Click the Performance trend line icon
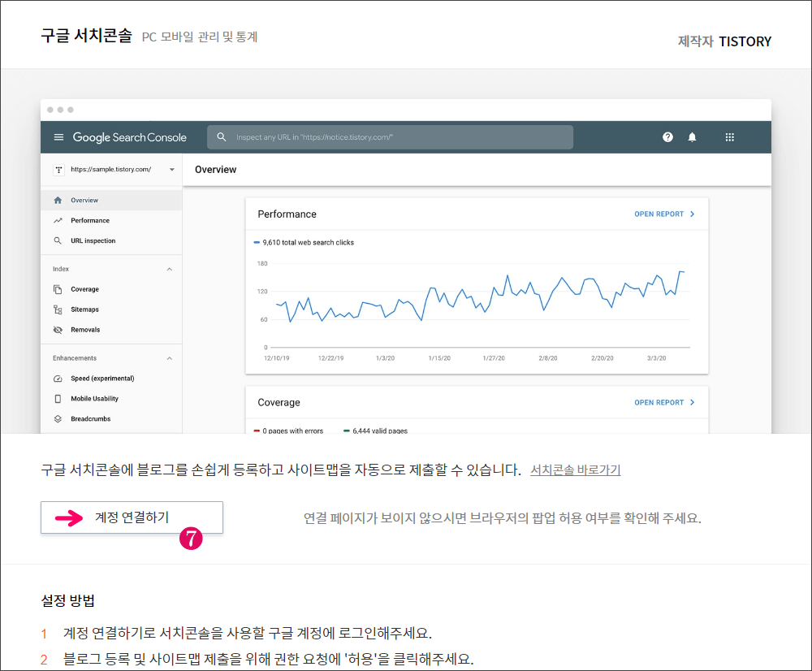Image resolution: width=812 pixels, height=671 pixels. [x=58, y=220]
